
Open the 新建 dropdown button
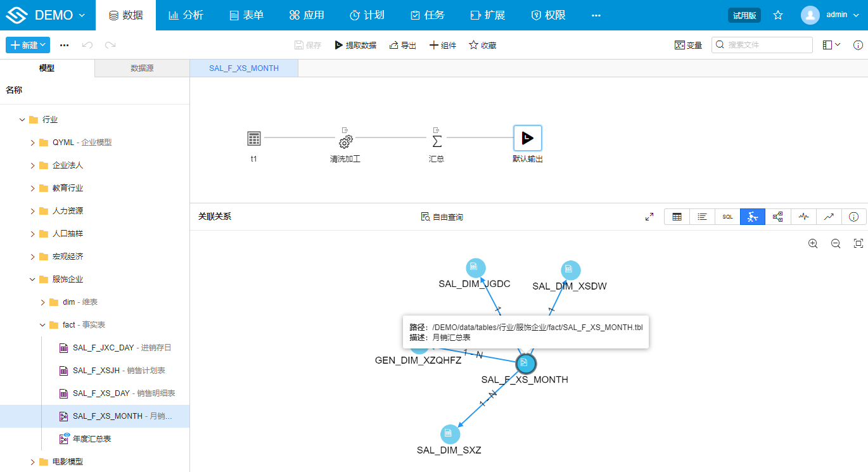pos(28,45)
